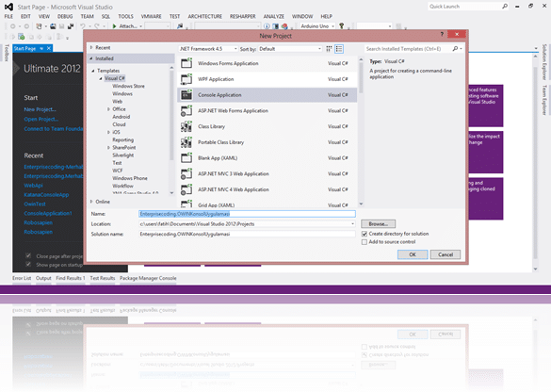
Task: Select the ASP.NET MVC 4 Web Application icon
Action: pyautogui.click(x=186, y=189)
